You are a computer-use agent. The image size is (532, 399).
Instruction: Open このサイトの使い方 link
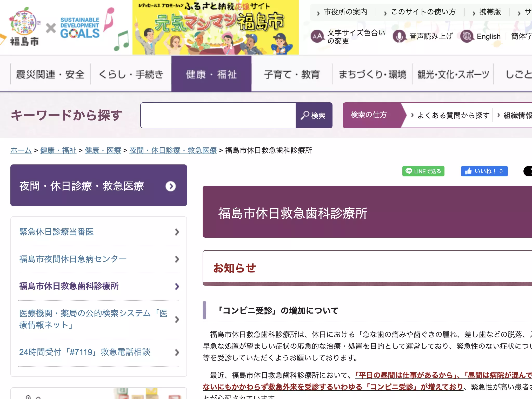pos(423,12)
